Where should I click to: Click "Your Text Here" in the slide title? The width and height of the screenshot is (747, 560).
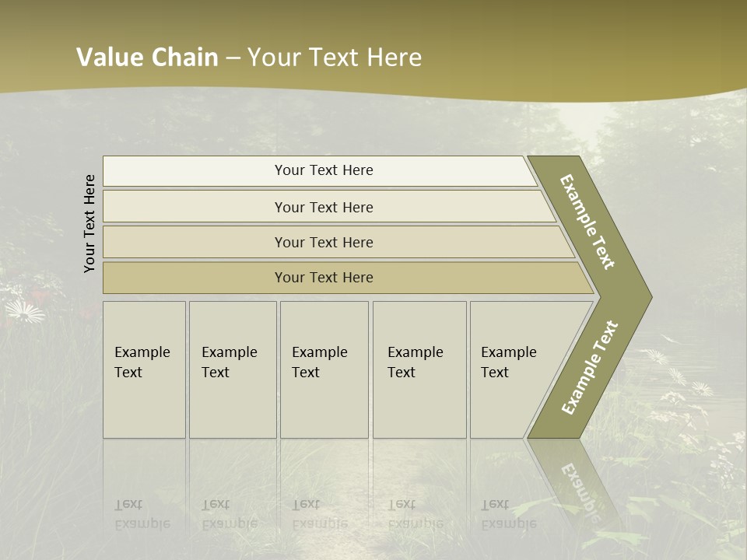(335, 58)
